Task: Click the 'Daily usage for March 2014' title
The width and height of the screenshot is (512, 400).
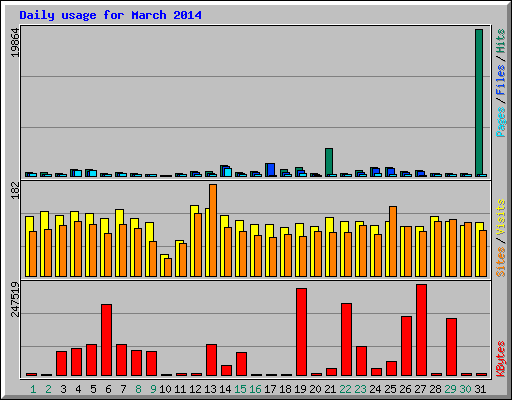Action: [110, 16]
